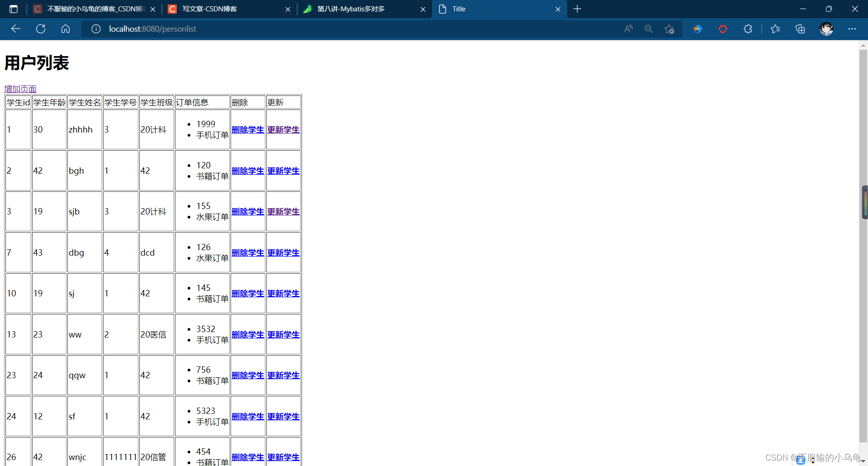Image resolution: width=868 pixels, height=466 pixels.
Task: Click the 订单信息 column header
Action: [202, 103]
